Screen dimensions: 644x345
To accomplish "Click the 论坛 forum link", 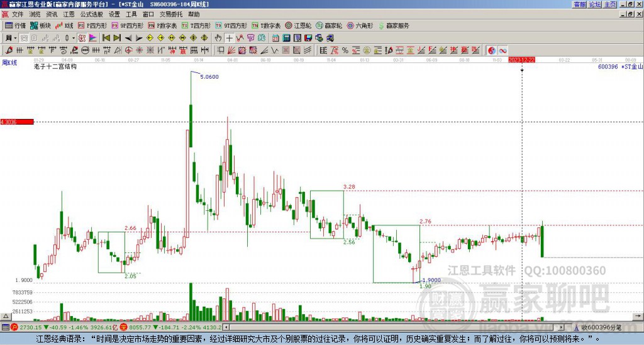I will (595, 4).
